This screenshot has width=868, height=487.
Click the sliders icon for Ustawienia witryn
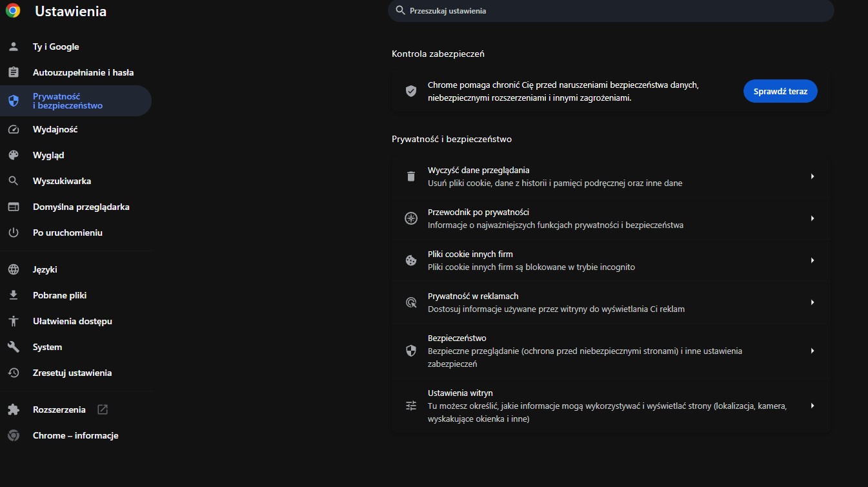pos(411,406)
